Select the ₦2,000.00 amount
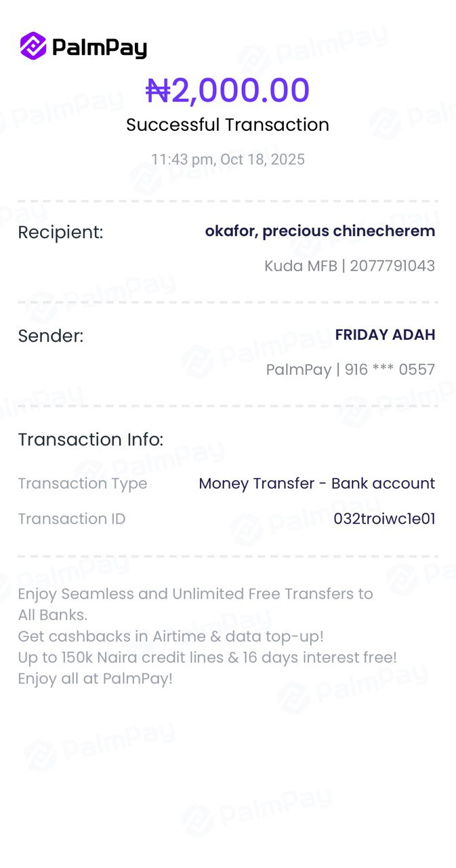This screenshot has width=456, height=868. point(228,90)
